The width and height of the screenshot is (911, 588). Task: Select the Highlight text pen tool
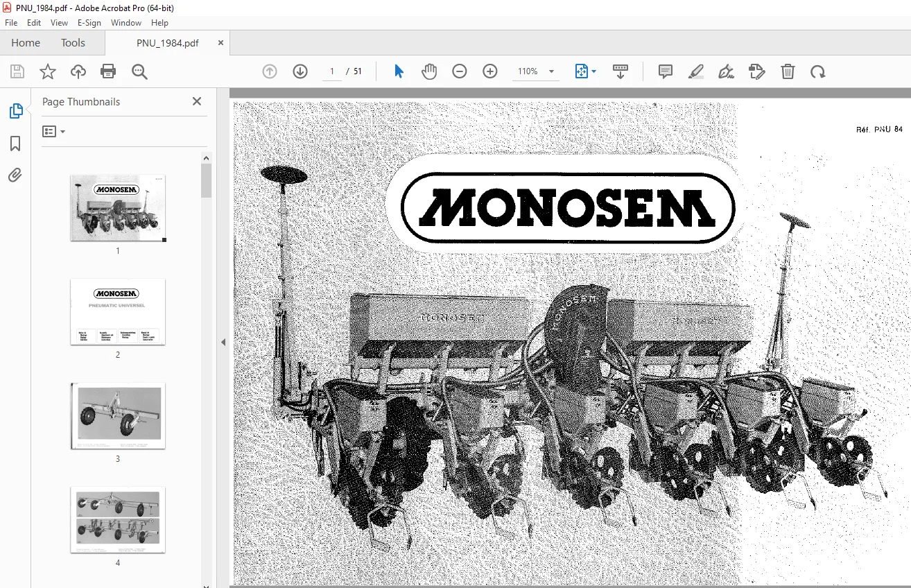[x=696, y=71]
